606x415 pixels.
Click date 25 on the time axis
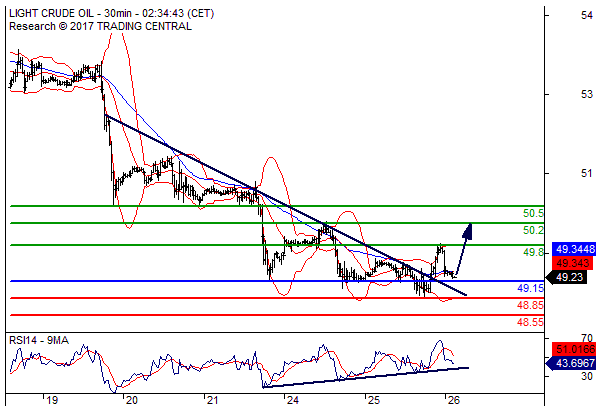pyautogui.click(x=374, y=400)
